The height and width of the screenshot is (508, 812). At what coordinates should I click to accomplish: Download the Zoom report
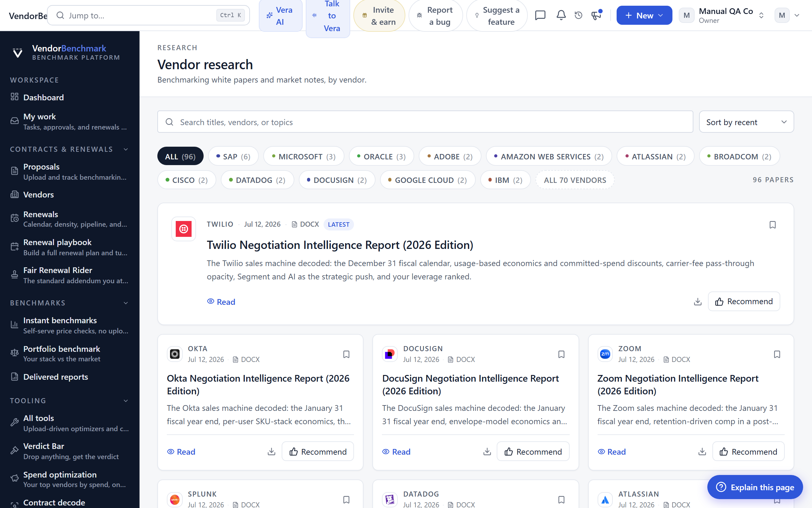[702, 451]
